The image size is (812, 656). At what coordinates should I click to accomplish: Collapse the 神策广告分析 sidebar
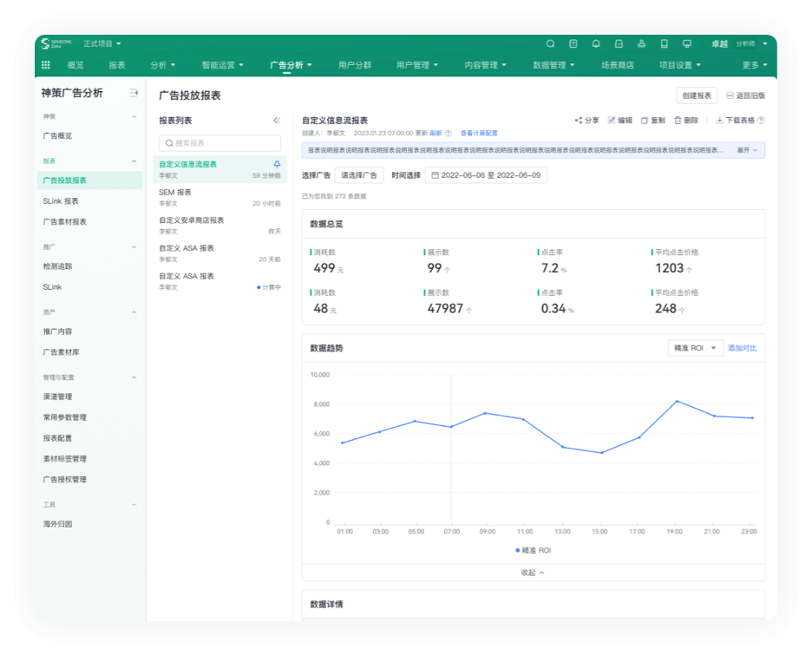click(134, 93)
